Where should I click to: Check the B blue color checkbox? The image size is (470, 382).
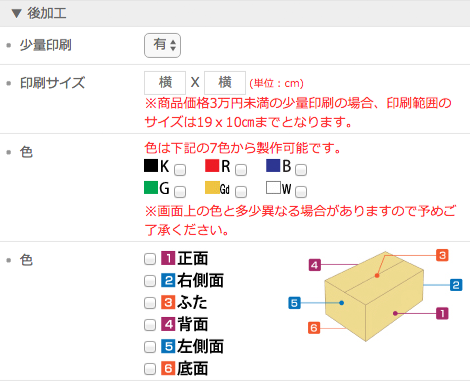click(301, 170)
